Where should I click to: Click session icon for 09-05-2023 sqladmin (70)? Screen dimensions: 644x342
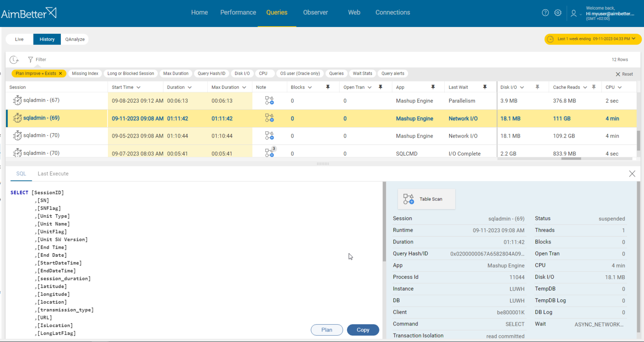[17, 136]
